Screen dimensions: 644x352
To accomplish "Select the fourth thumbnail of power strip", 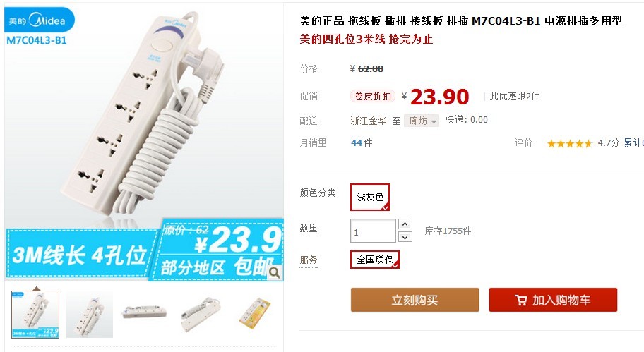I will 201,314.
